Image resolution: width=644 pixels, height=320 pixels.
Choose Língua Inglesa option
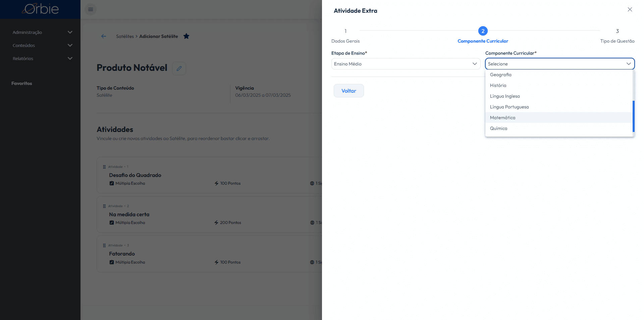click(x=559, y=96)
